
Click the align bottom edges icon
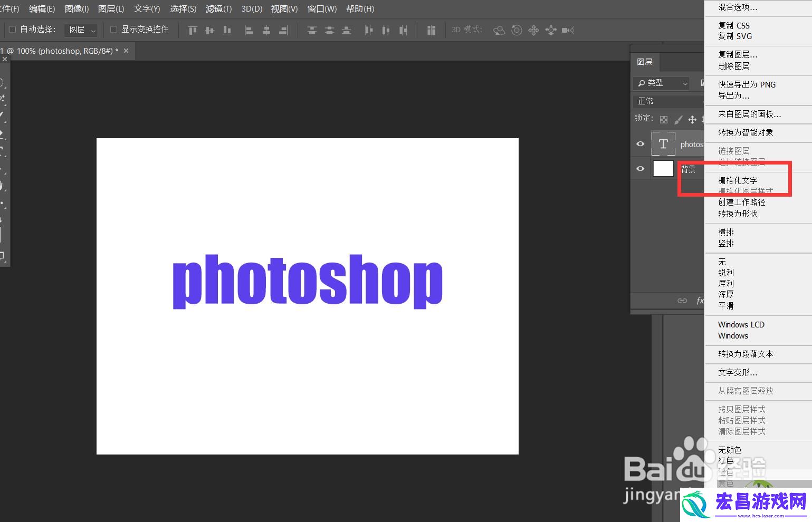pos(227,30)
